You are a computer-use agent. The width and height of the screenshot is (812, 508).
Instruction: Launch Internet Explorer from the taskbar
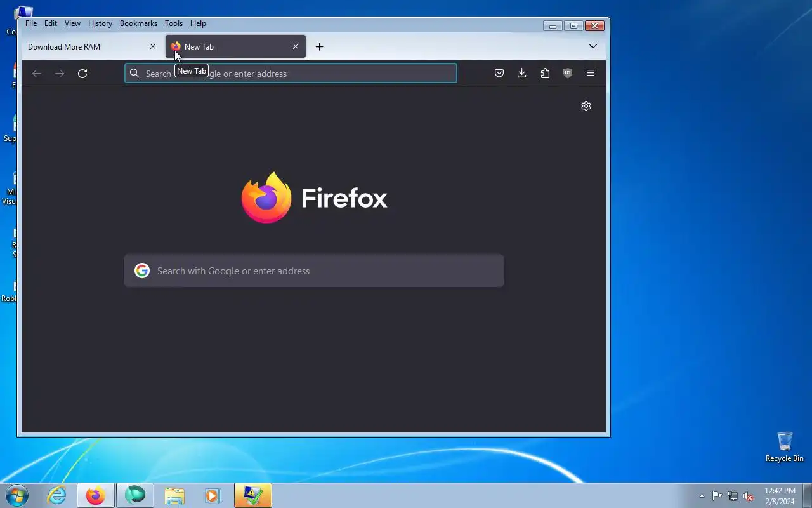click(57, 495)
